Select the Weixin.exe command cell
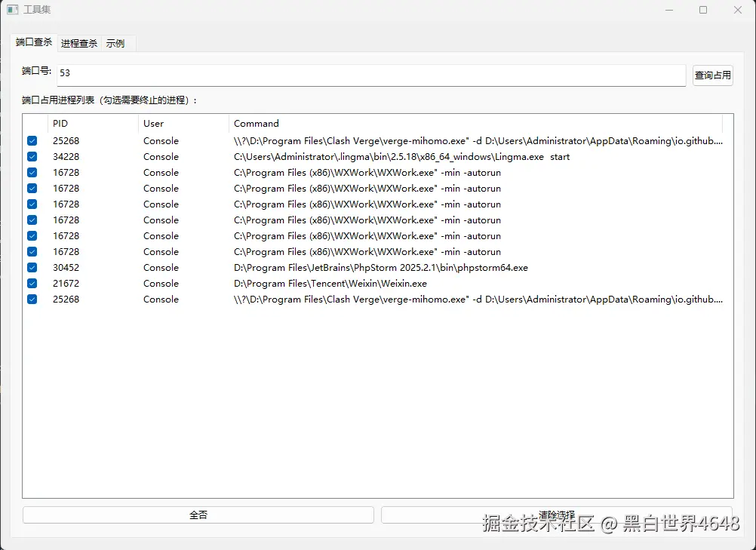This screenshot has height=550, width=756. (x=330, y=284)
